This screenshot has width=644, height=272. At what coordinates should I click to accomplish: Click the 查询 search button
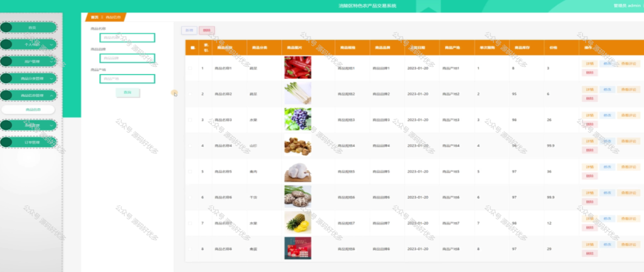click(x=128, y=93)
